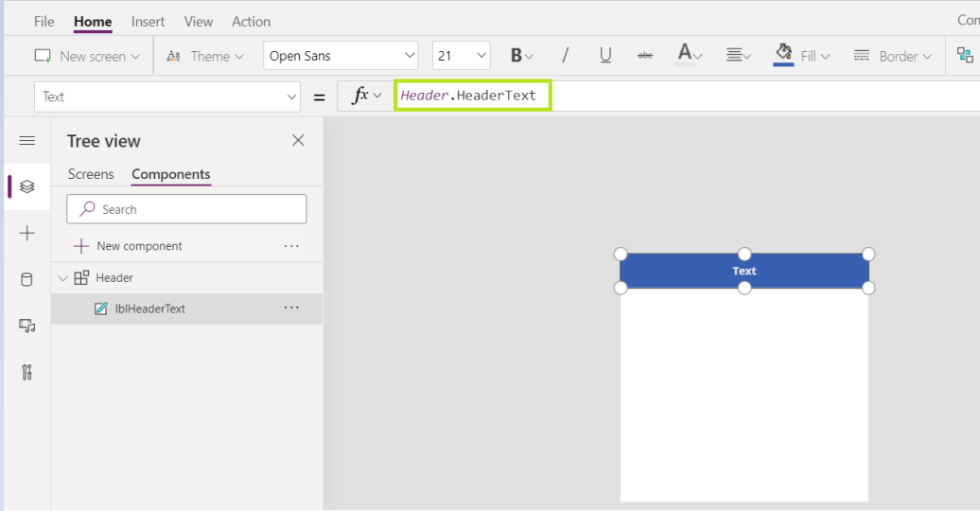Open the Advanced tools sidebar icon

click(26, 373)
